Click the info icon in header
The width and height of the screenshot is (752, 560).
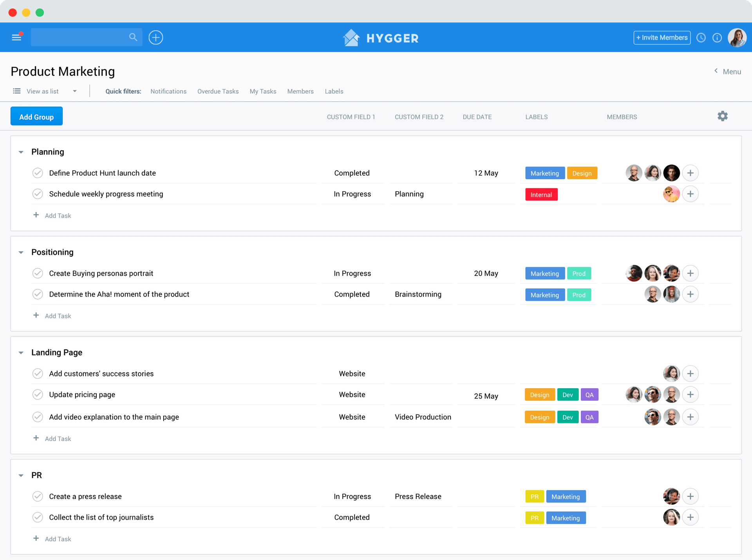point(717,38)
